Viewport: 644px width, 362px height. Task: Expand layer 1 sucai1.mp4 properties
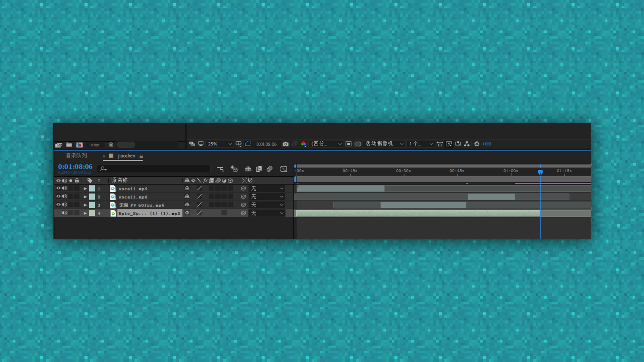85,189
